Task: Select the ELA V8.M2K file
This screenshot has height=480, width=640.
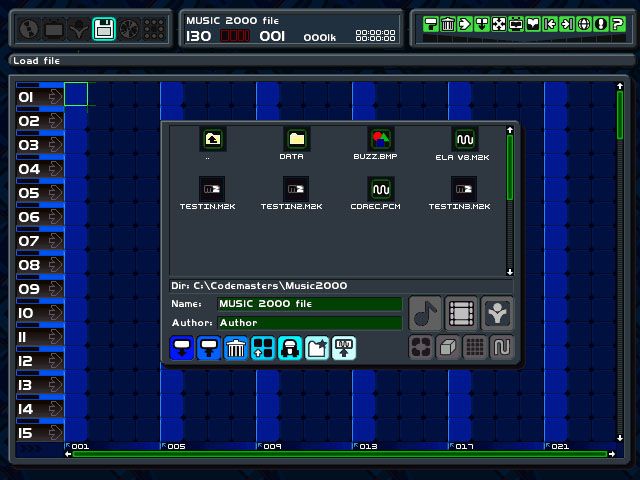Action: (x=464, y=140)
